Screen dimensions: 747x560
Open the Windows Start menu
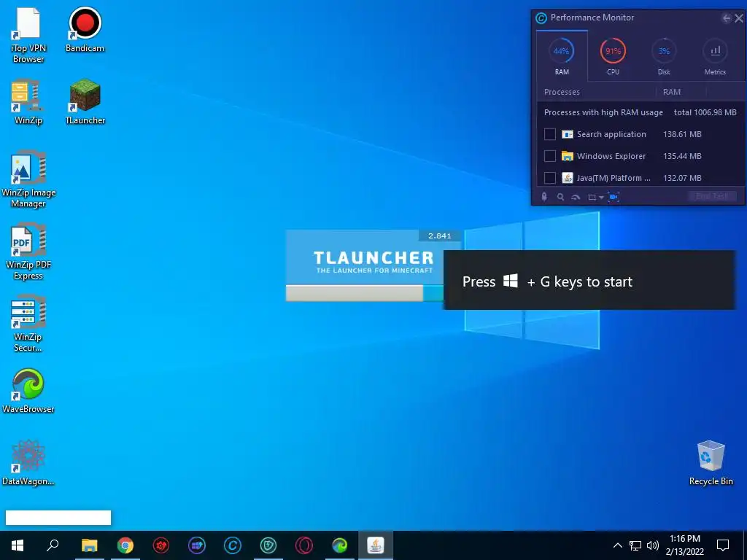[x=18, y=545]
